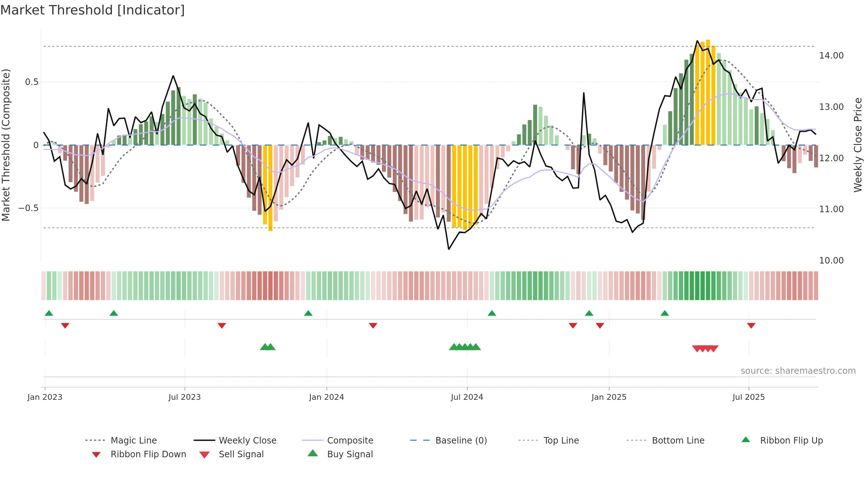Click the ribbon flip down triangle near mid-November 2024
Image resolution: width=868 pixels, height=488 pixels.
click(573, 326)
